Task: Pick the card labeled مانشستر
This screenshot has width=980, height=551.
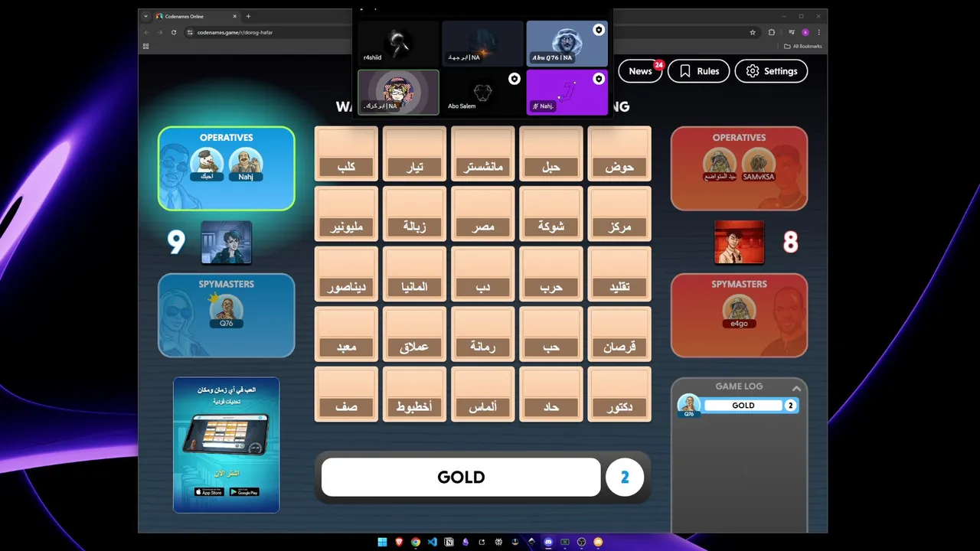Action: pos(483,154)
